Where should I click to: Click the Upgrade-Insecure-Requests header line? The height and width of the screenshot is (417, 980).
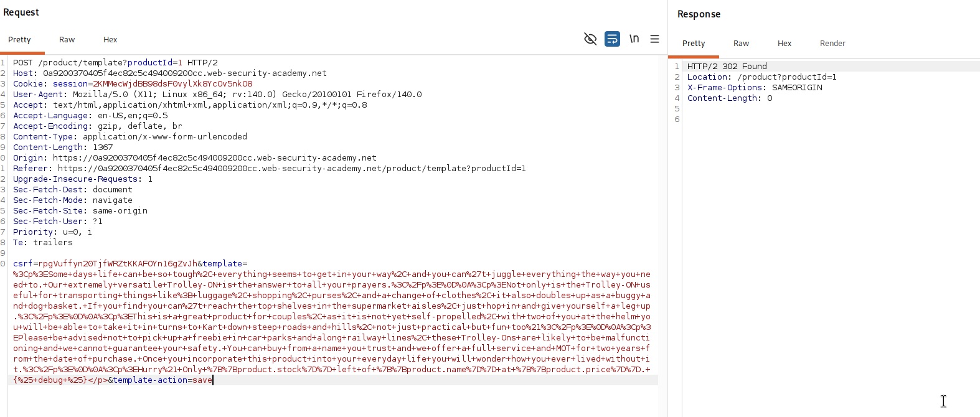pyautogui.click(x=83, y=179)
